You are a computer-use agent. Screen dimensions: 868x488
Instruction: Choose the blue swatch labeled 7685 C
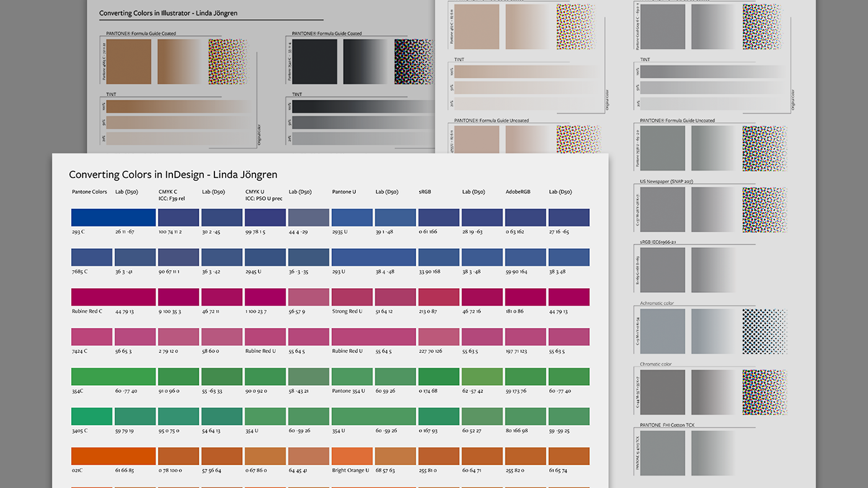click(x=92, y=257)
